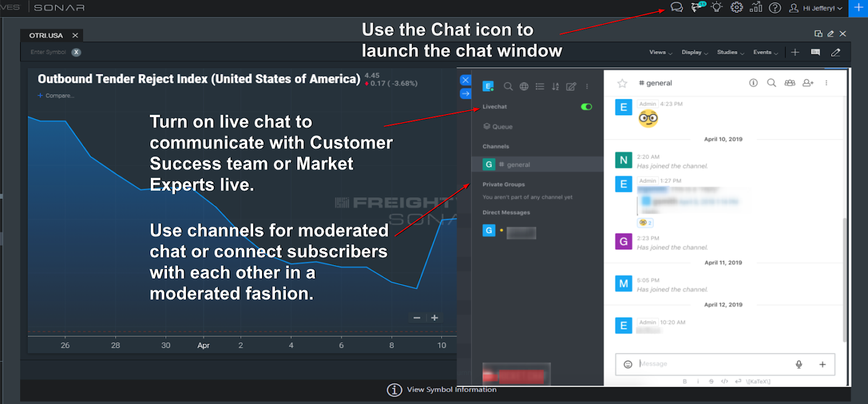Click the comment note icon in the chart toolbar
This screenshot has height=404, width=868.
815,52
